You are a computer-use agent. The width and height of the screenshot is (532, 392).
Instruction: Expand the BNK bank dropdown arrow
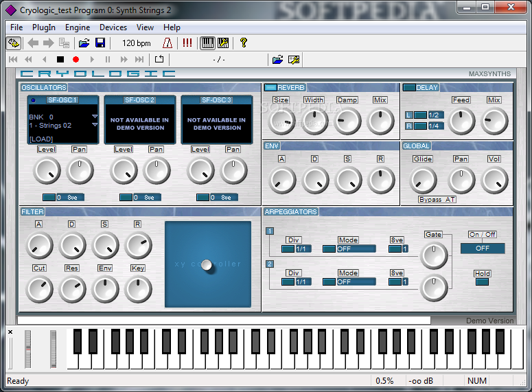pyautogui.click(x=95, y=117)
